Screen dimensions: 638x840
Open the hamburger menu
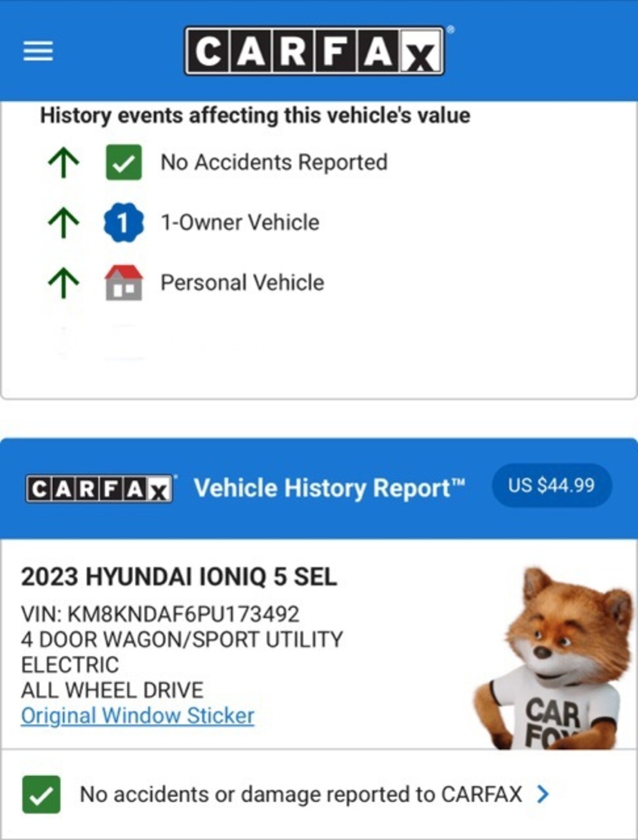(x=38, y=50)
